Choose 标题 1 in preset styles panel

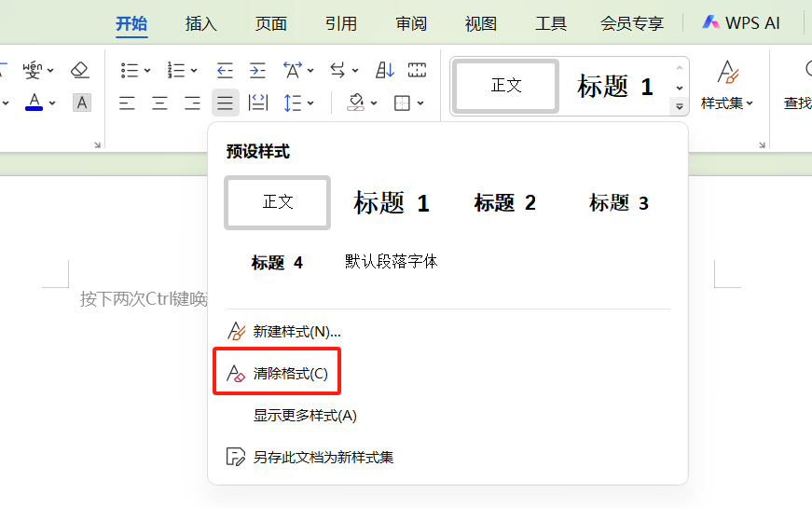coord(392,202)
